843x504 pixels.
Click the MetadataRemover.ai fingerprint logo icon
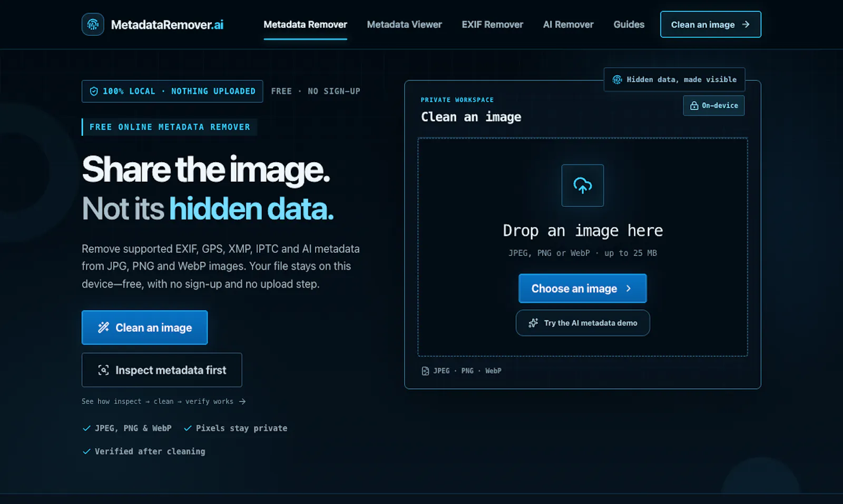pos(93,24)
